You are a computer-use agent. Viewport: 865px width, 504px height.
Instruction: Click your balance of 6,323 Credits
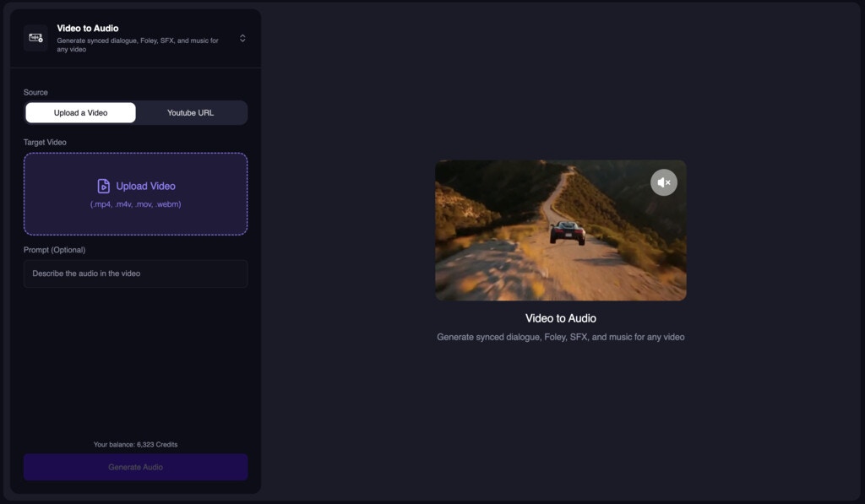pos(135,444)
